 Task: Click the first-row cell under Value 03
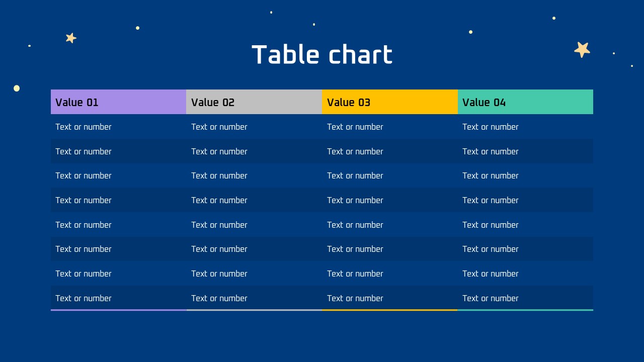pyautogui.click(x=390, y=127)
